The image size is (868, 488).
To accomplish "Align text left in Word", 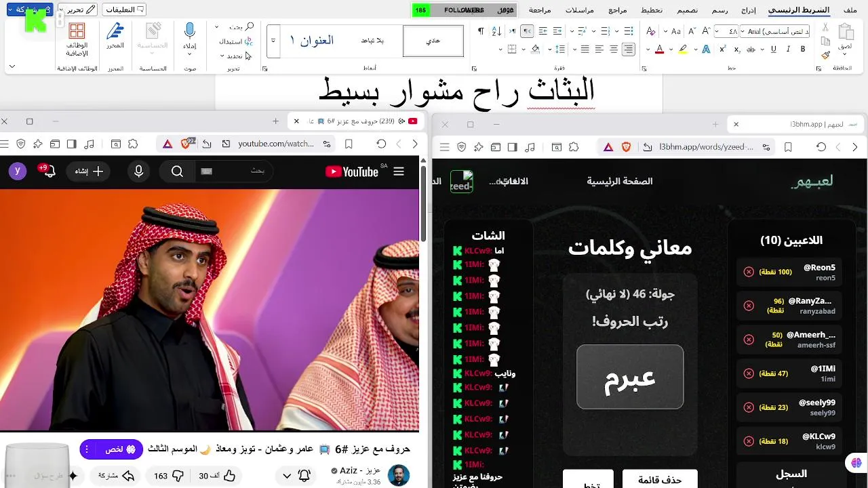I will [x=599, y=49].
